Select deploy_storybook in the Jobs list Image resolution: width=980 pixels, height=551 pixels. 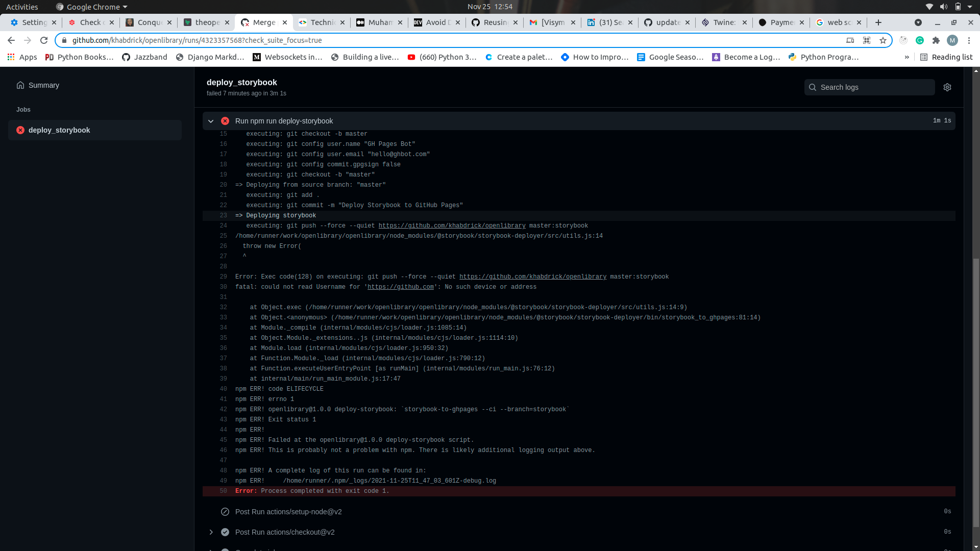(x=59, y=130)
